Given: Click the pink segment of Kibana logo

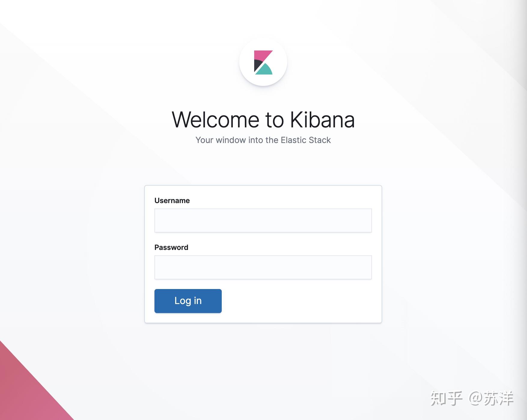Looking at the screenshot, I should coord(261,56).
